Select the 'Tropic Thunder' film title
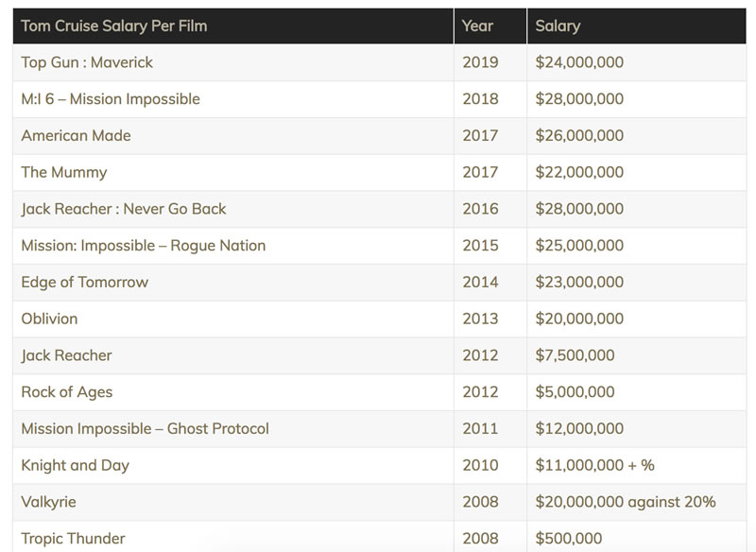The height and width of the screenshot is (552, 756). [73, 539]
